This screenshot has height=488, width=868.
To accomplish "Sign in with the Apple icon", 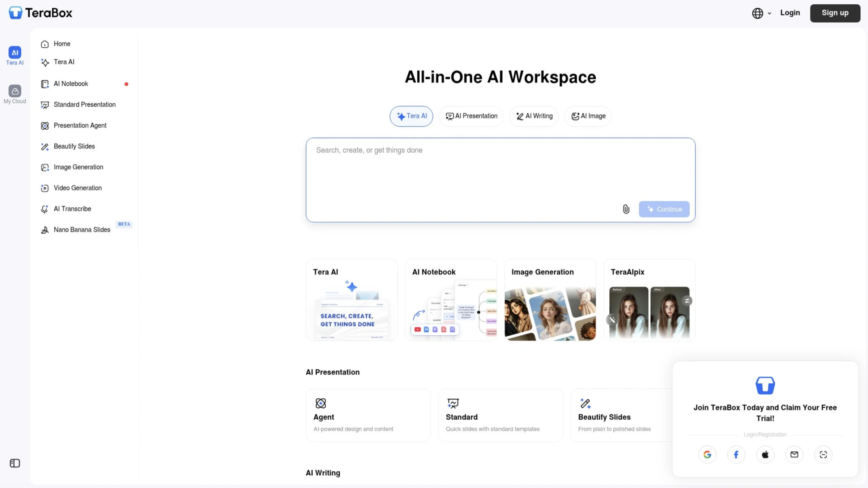I will 765,454.
